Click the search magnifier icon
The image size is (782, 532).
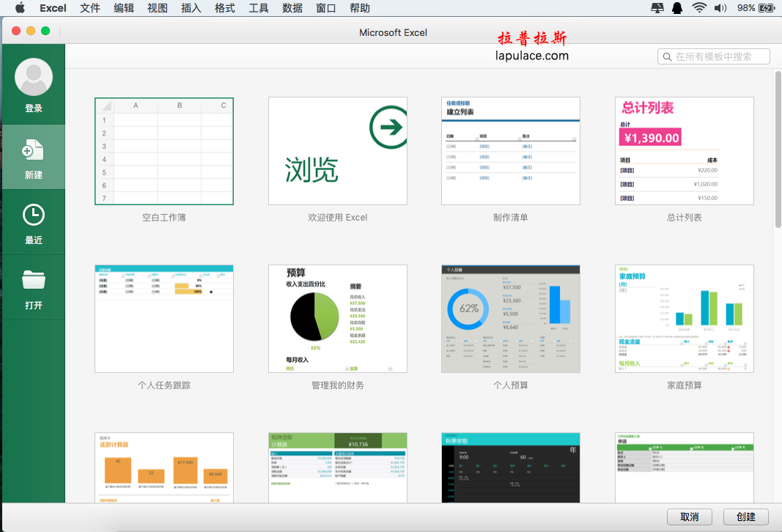pyautogui.click(x=667, y=57)
